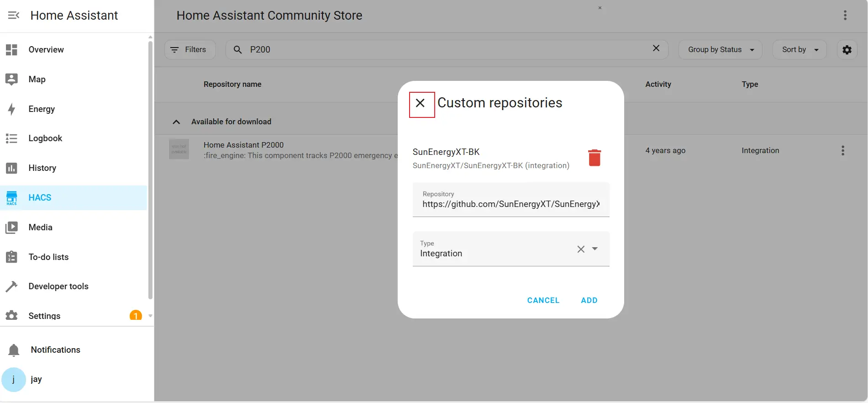
Task: Delete the SunEnergyXT-BK custom repository
Action: tap(594, 158)
